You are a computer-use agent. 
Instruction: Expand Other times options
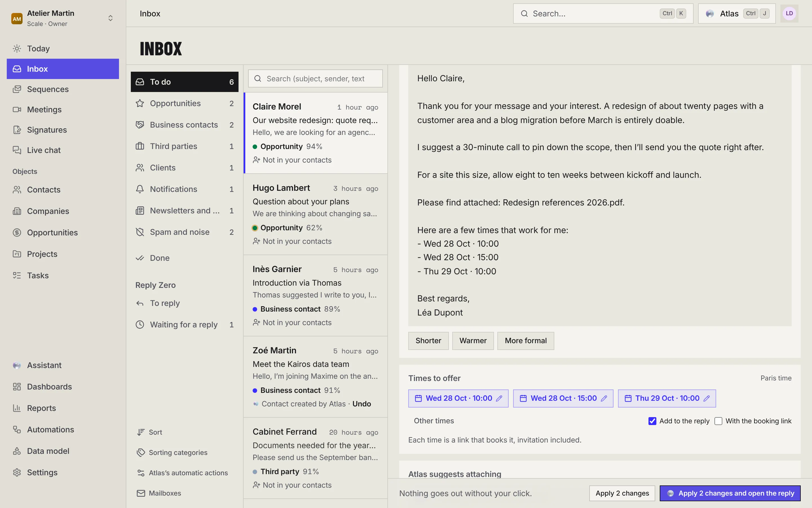tap(434, 421)
